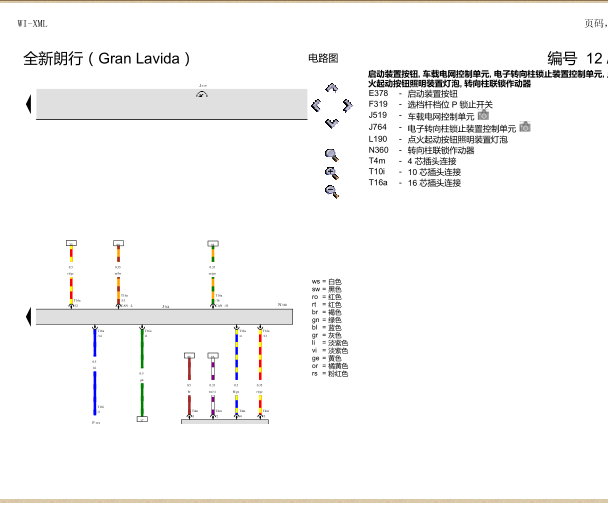Click the small gray component bar at the bottom
The width and height of the screenshot is (608, 507).
coord(225,421)
